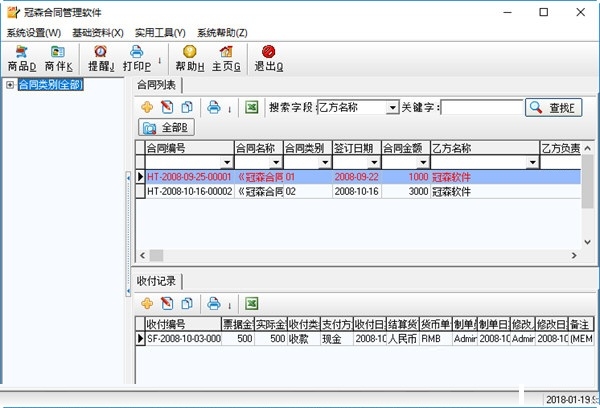Sort by the 合同金额 column header
Image resolution: width=600 pixels, height=408 pixels.
click(406, 148)
